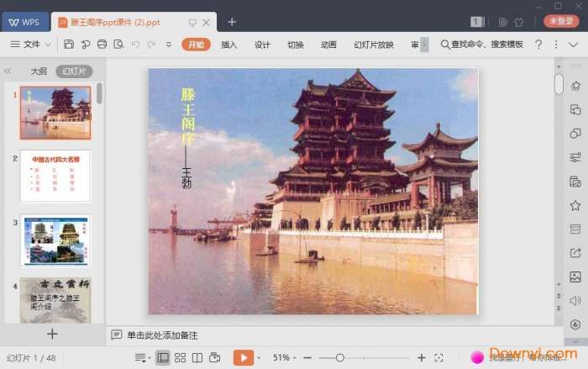
Task: Collapse the slide panel with double chevron
Action: point(8,71)
